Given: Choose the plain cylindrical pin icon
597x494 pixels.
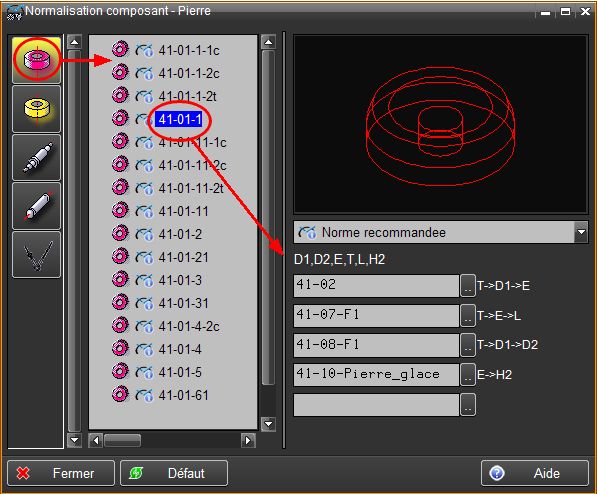Looking at the screenshot, I should coord(37,206).
